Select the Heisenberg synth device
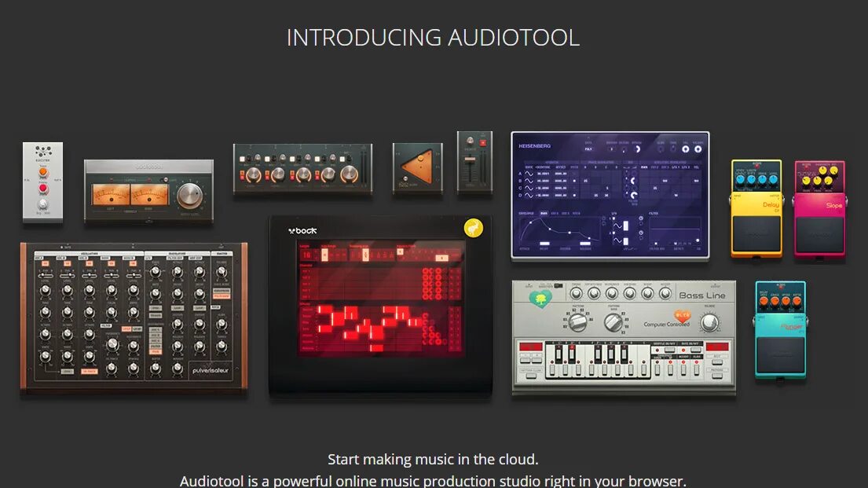This screenshot has width=868, height=488. click(x=610, y=196)
